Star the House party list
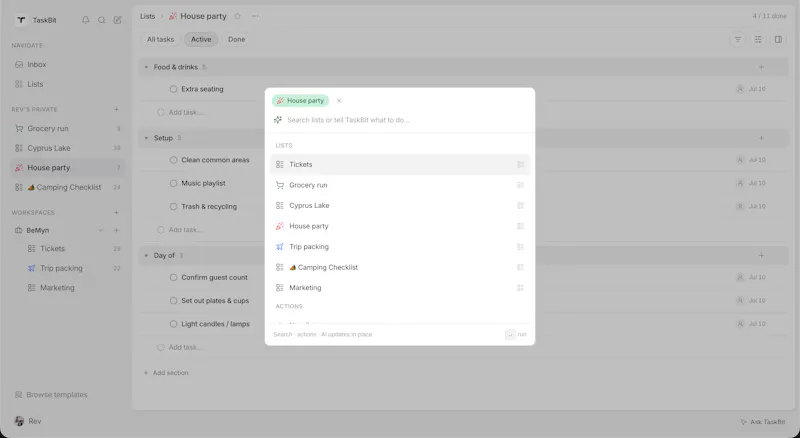Image resolution: width=800 pixels, height=438 pixels. coord(237,16)
